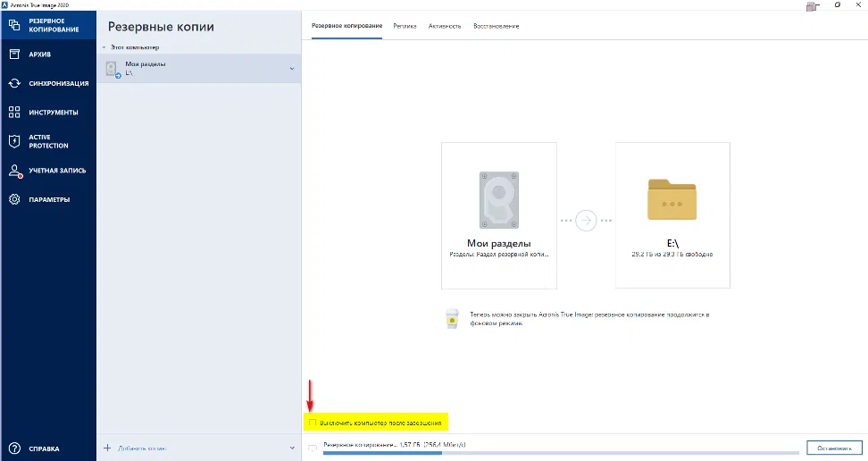Open Учетная запись account section

coord(48,171)
